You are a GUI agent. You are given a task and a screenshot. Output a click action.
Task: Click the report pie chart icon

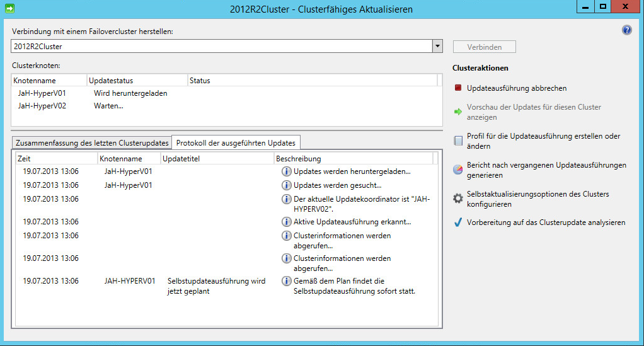(458, 170)
